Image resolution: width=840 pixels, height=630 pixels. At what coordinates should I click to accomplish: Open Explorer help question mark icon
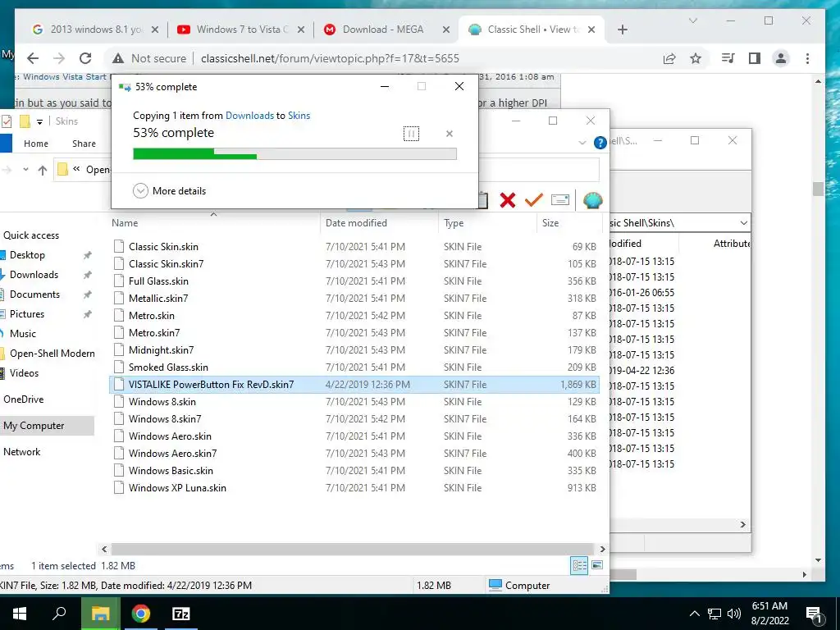[x=600, y=143]
